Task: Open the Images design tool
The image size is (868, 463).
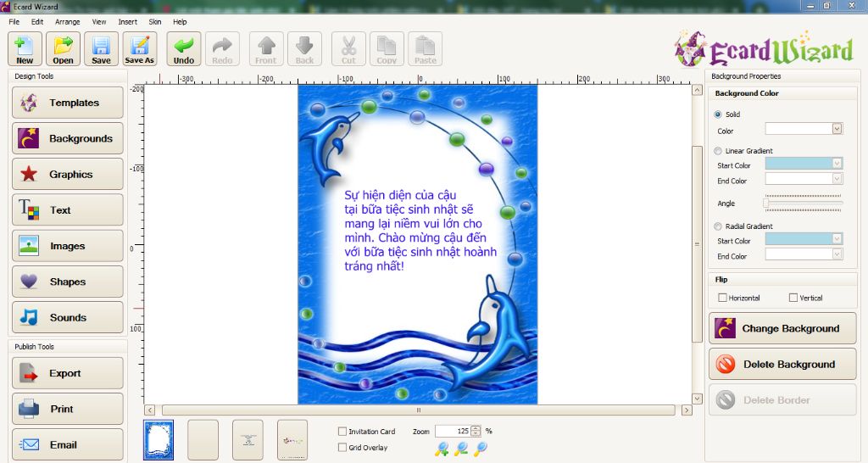Action: [x=68, y=246]
